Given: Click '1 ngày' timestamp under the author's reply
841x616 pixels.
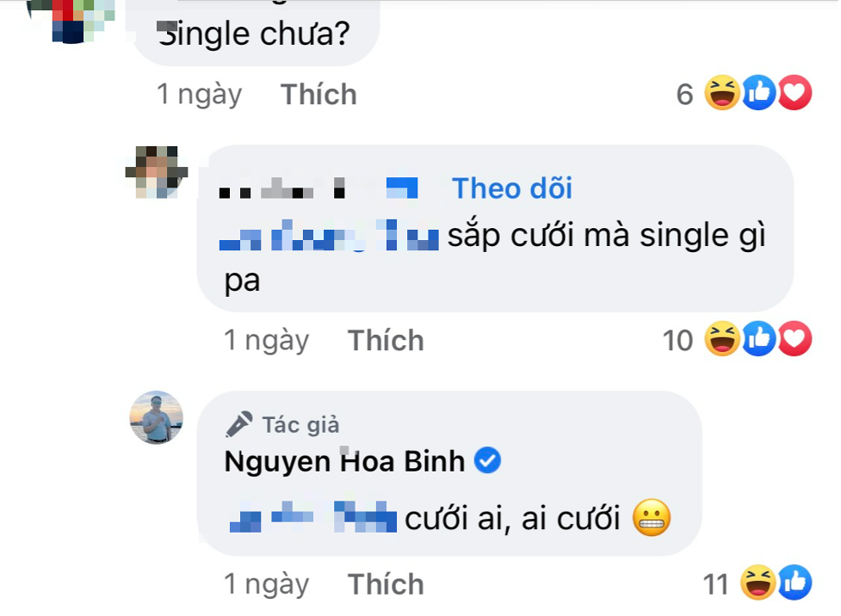Looking at the screenshot, I should point(267,583).
